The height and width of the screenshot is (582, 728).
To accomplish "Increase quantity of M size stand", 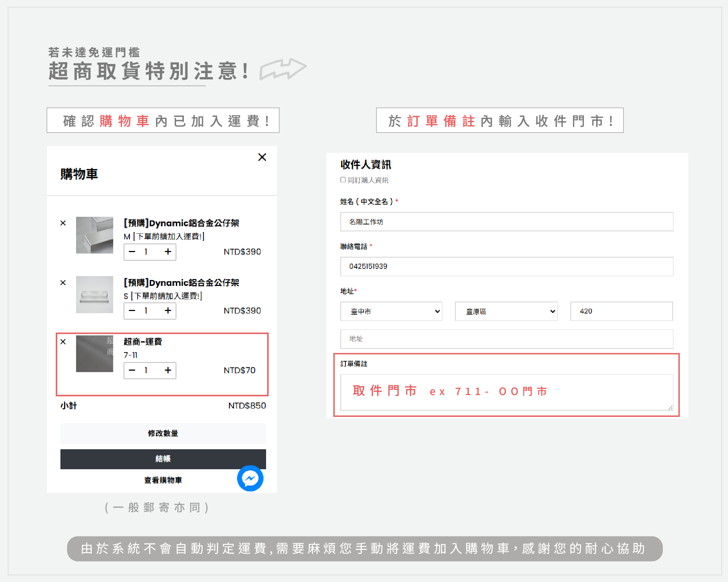I will pyautogui.click(x=168, y=252).
